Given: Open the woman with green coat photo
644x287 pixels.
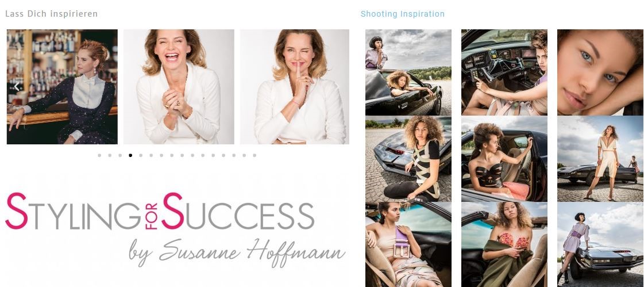Looking at the screenshot, I should click(x=504, y=244).
